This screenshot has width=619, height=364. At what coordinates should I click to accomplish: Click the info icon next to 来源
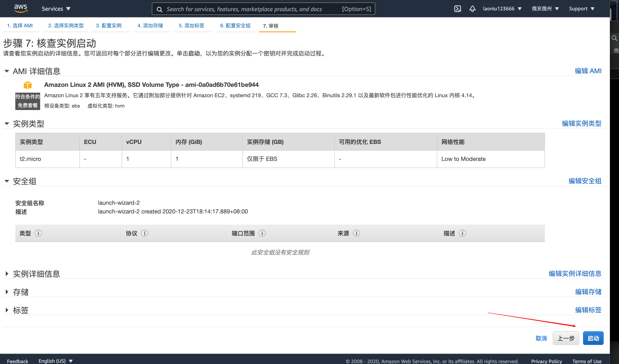pyautogui.click(x=356, y=233)
